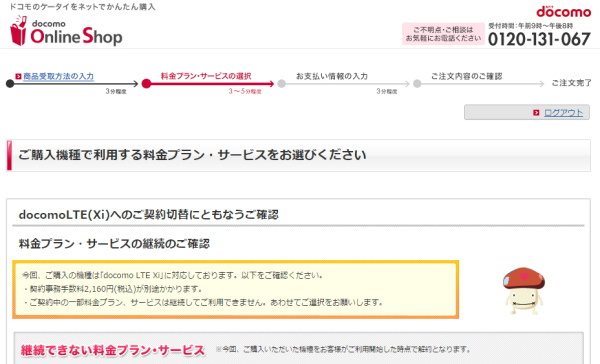The image size is (600, 364).
Task: Select the お支払い情報の入力 step label
Action: pyautogui.click(x=332, y=76)
